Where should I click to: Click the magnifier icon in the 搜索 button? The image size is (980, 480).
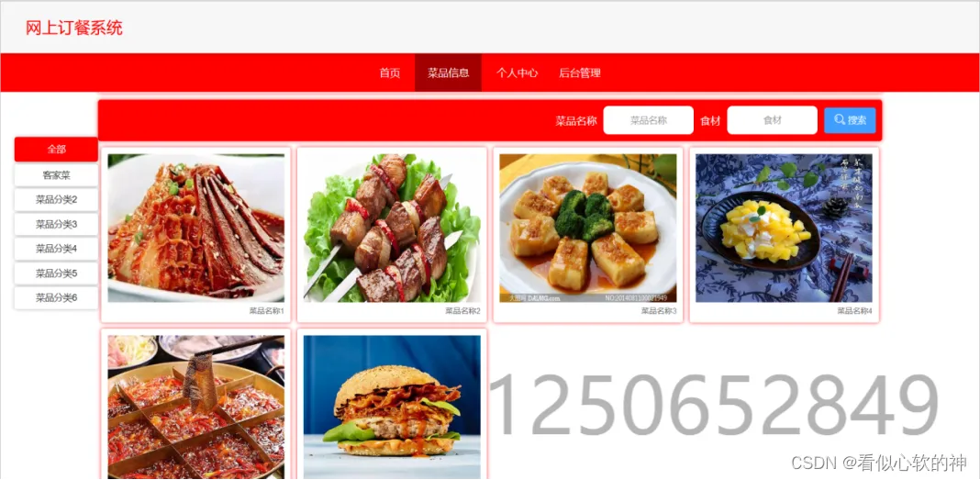tap(840, 119)
